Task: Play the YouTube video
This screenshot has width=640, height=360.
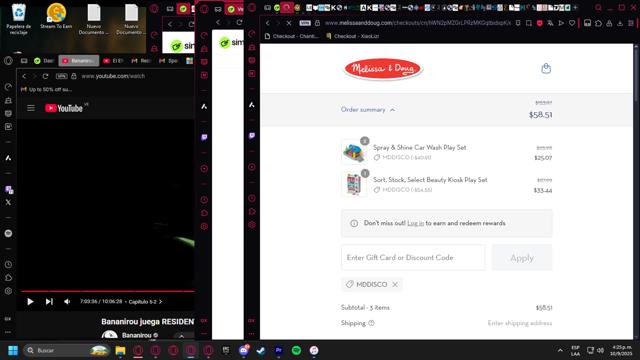Action: click(30, 302)
